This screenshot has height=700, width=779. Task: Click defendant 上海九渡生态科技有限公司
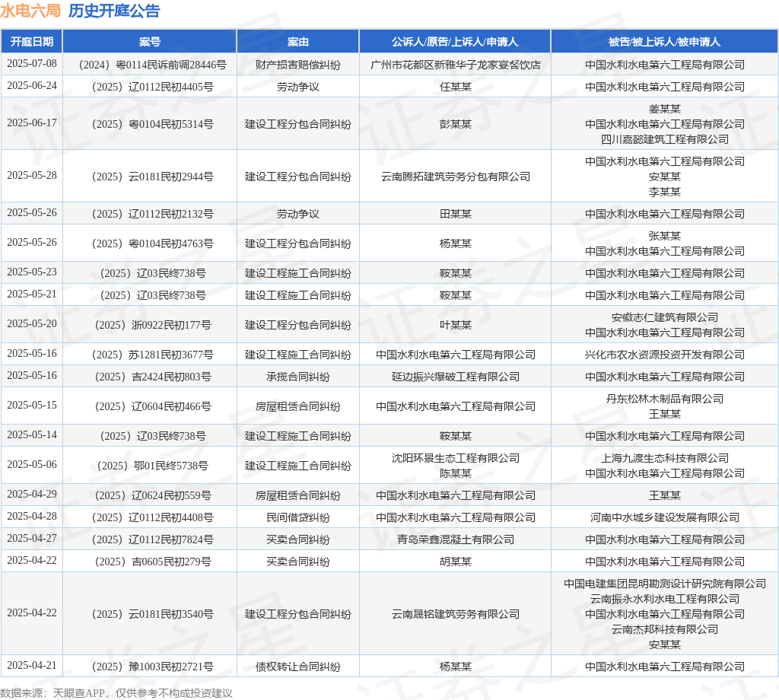(665, 459)
